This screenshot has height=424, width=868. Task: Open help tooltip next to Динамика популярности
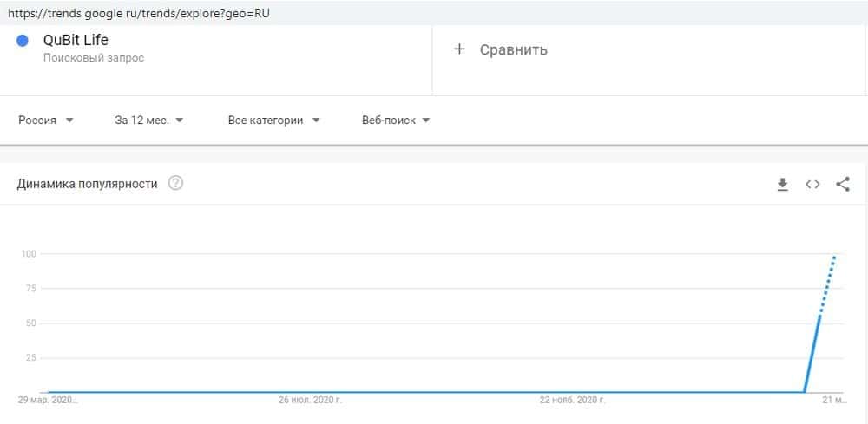pyautogui.click(x=175, y=184)
